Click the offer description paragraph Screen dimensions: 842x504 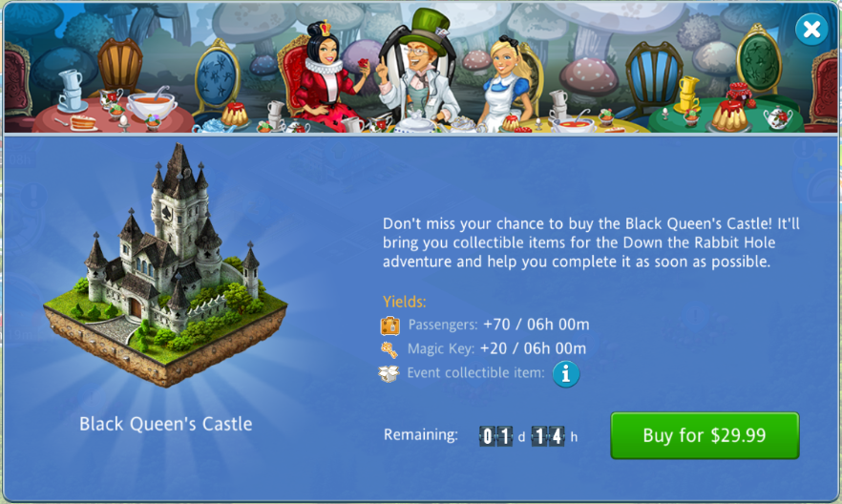[591, 242]
